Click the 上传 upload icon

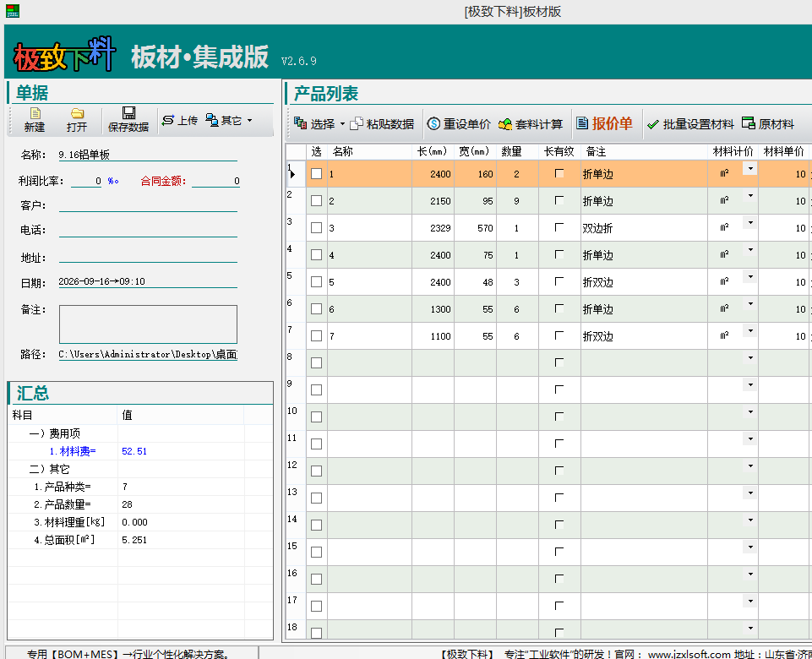tap(168, 120)
